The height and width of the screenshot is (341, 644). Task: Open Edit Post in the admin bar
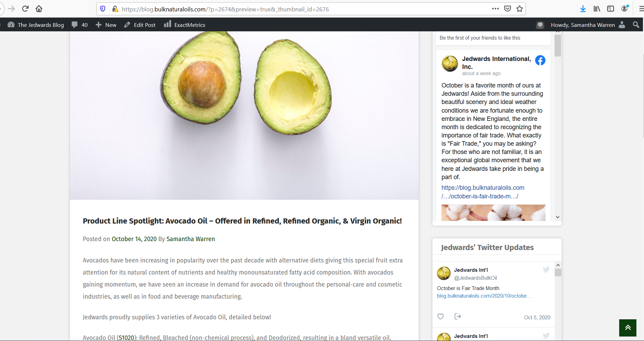140,25
